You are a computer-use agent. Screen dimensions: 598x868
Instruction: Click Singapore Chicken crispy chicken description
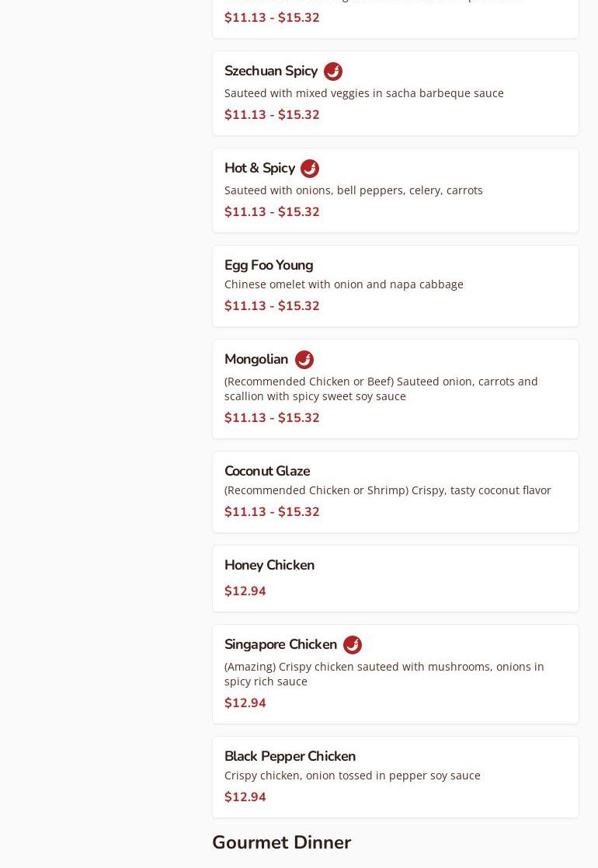pos(384,674)
